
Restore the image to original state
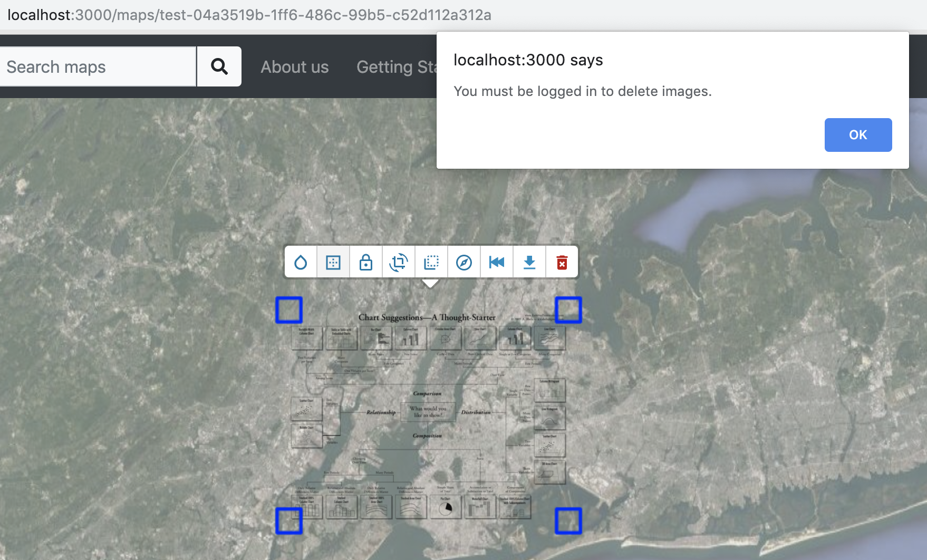(x=497, y=262)
